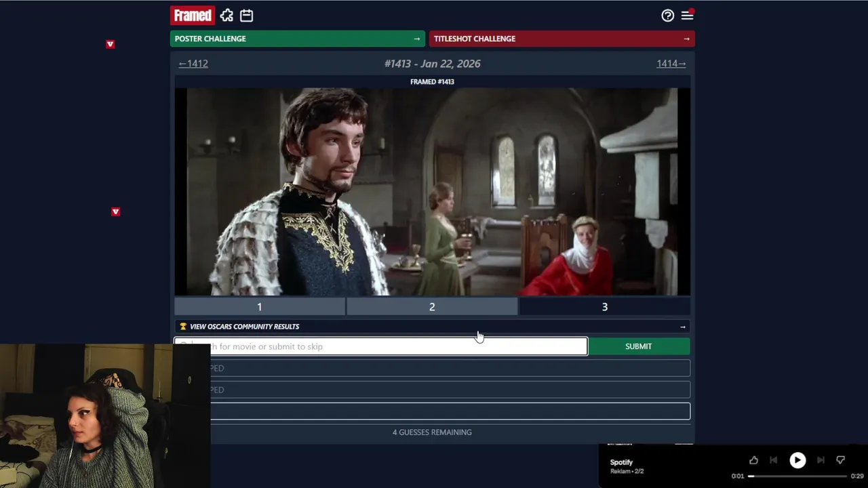Click '4 GUESSES REMAINING' text

point(432,432)
